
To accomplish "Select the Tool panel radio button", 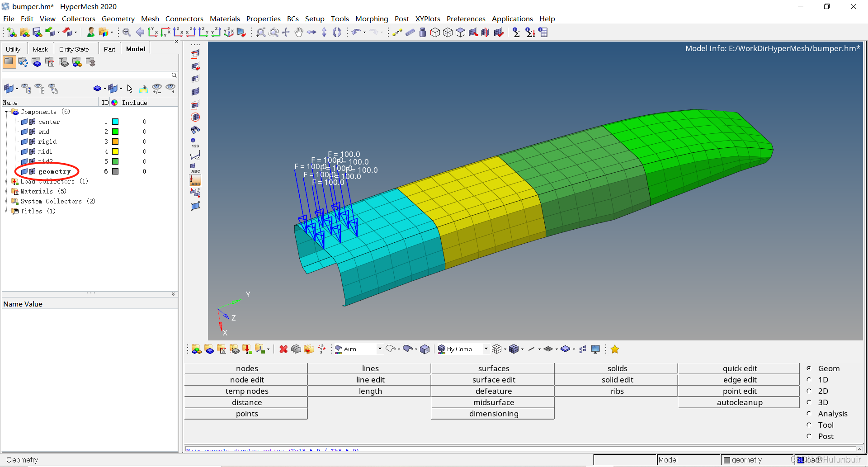I will (809, 425).
